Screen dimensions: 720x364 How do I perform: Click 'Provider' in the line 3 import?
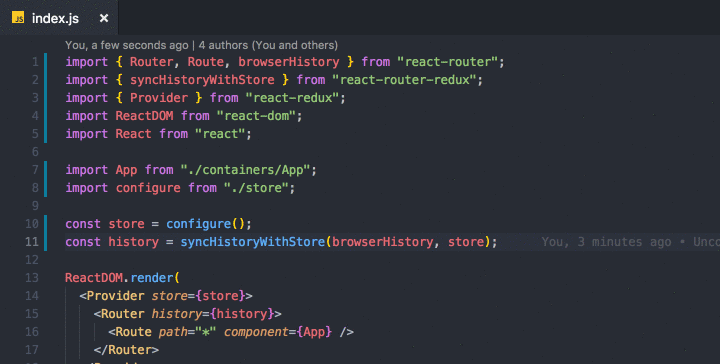[159, 98]
